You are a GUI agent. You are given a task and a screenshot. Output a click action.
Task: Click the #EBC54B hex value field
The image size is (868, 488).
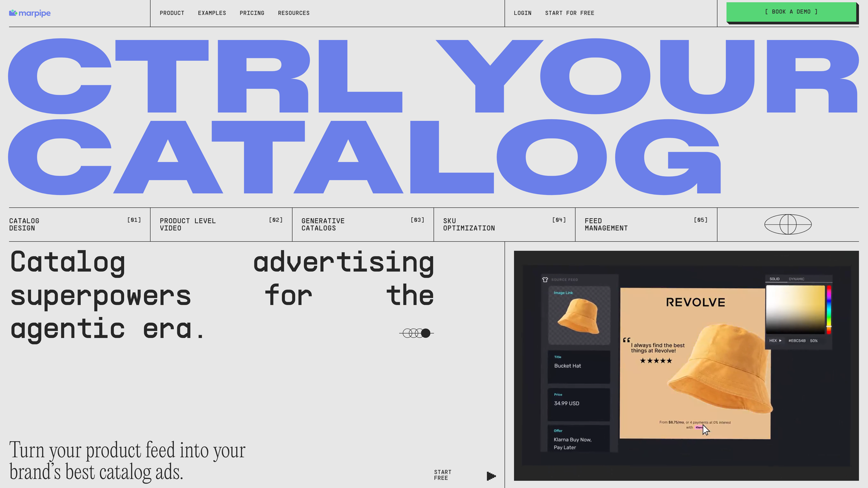click(x=797, y=341)
